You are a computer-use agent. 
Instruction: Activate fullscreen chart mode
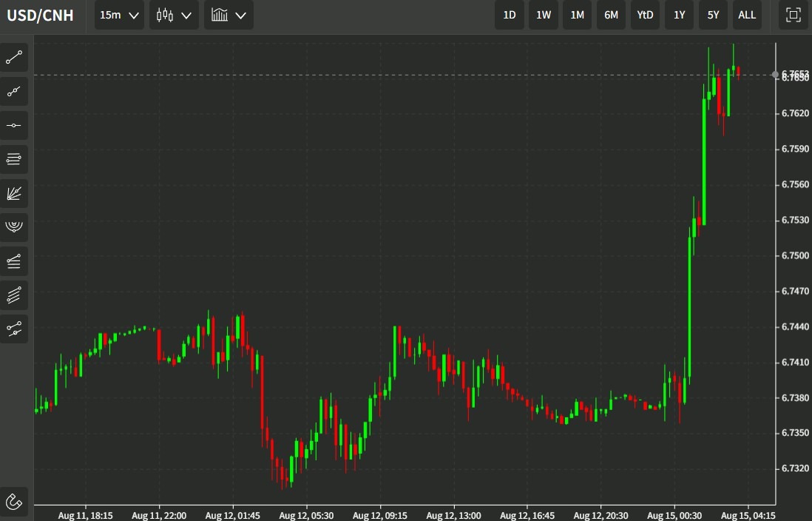tap(793, 15)
